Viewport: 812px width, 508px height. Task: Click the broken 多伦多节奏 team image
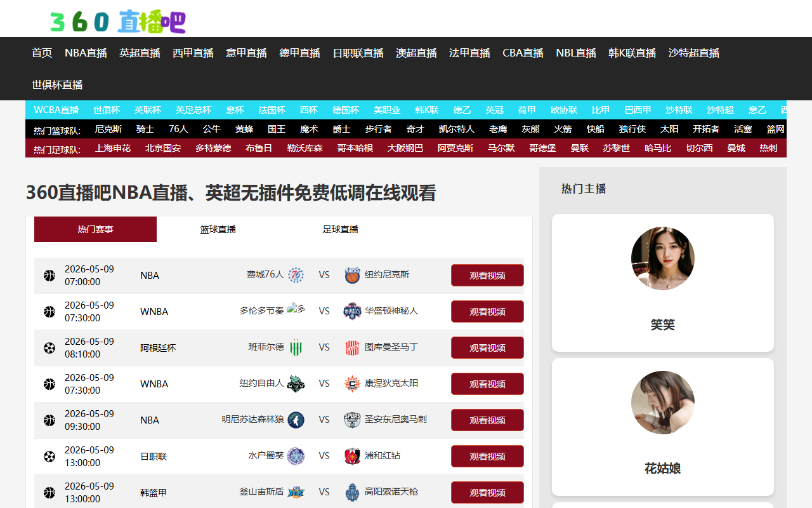296,309
